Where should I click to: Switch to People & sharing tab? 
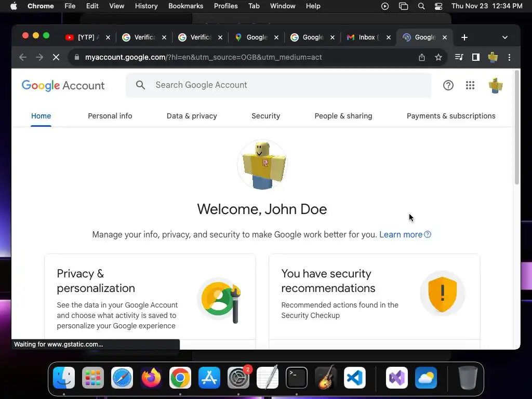click(x=343, y=116)
